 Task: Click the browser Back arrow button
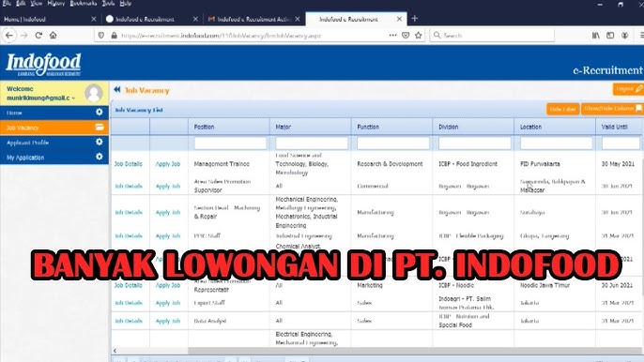point(9,36)
